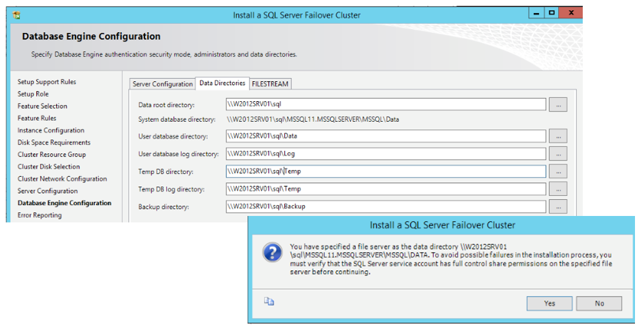644x332 pixels.
Task: Select Disk Space Requirements step
Action: (54, 142)
